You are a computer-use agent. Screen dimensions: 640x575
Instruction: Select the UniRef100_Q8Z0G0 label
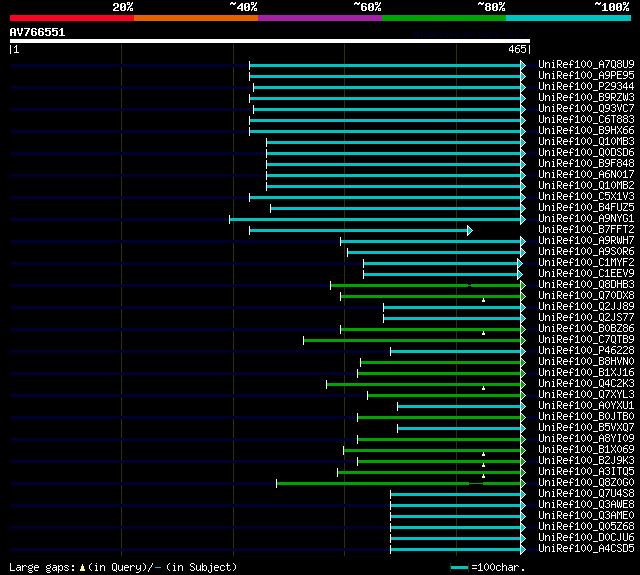point(586,483)
